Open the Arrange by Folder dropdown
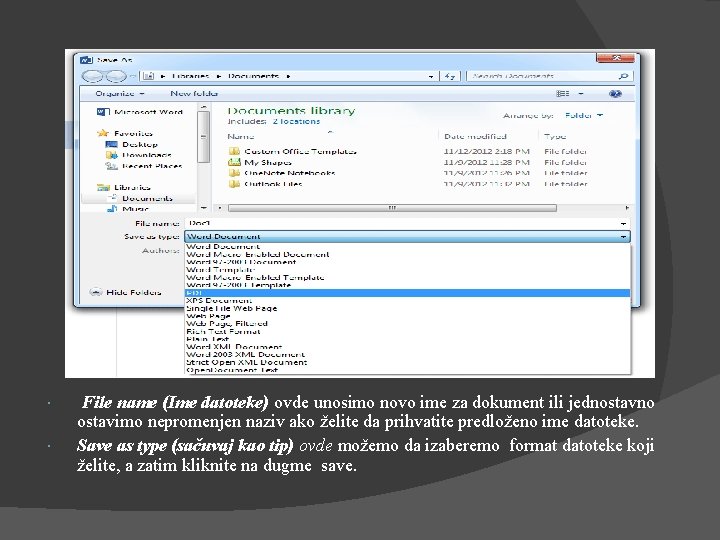The height and width of the screenshot is (540, 720). point(584,115)
